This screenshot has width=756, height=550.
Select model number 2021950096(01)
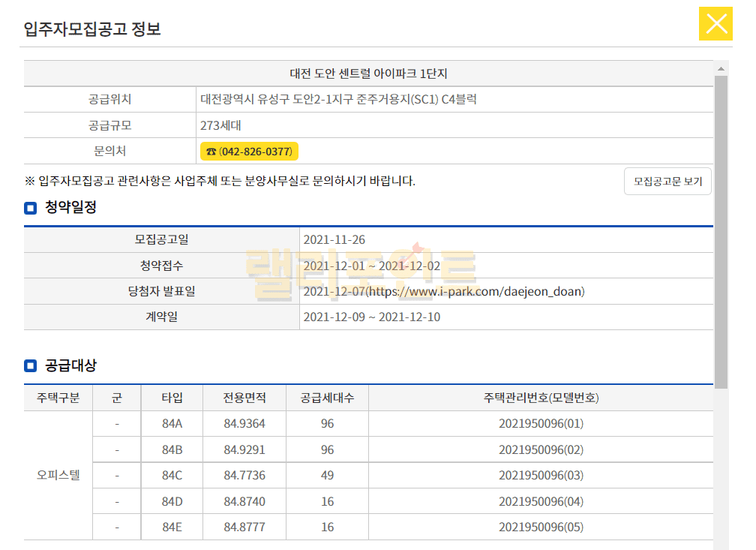coord(540,424)
